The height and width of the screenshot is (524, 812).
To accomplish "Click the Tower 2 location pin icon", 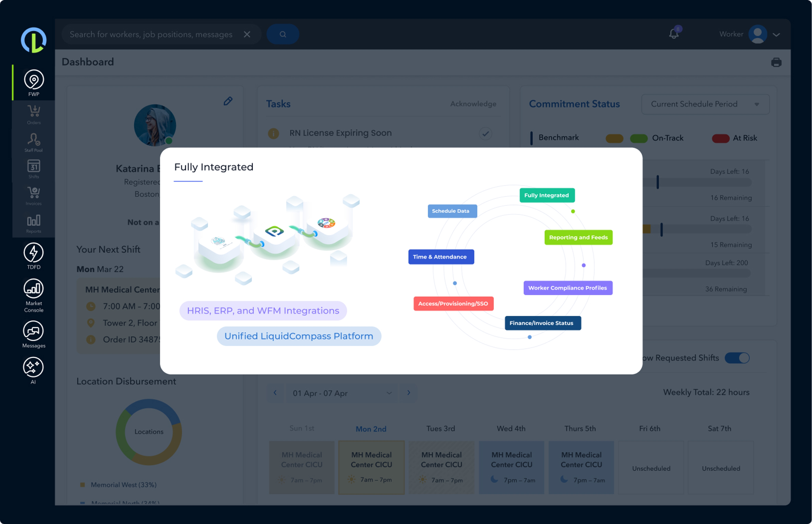I will [91, 323].
